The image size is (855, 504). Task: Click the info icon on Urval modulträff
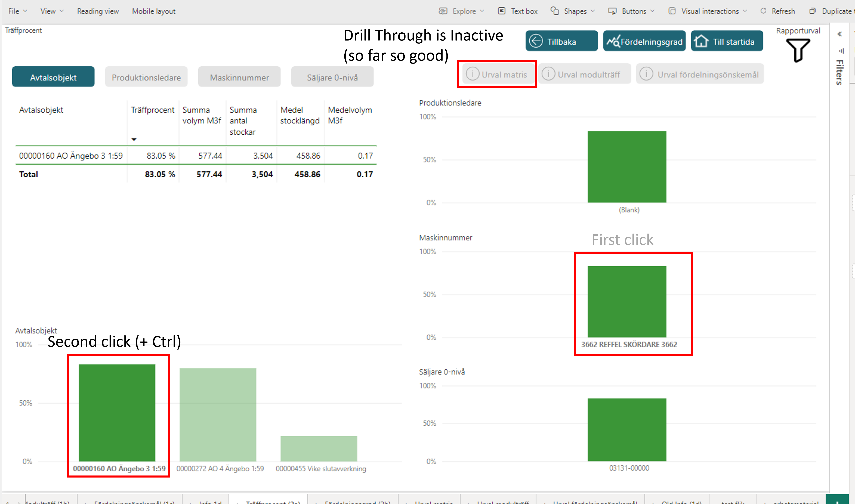[x=548, y=74]
